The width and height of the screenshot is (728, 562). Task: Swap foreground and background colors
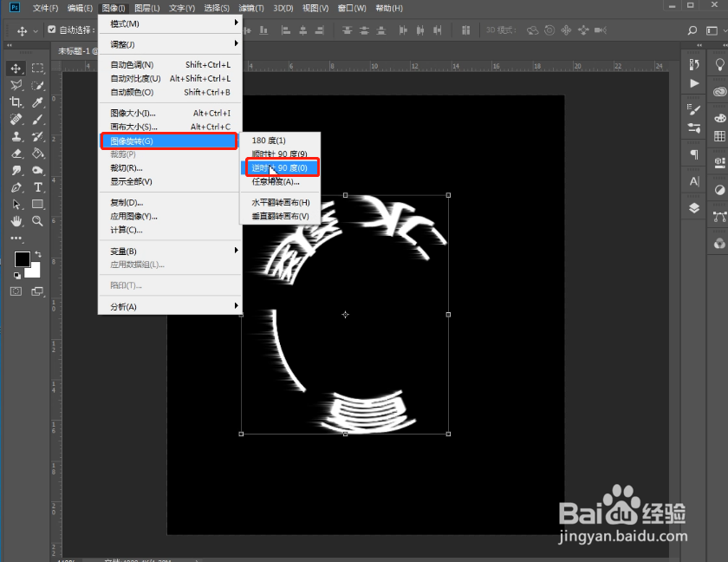click(x=38, y=254)
